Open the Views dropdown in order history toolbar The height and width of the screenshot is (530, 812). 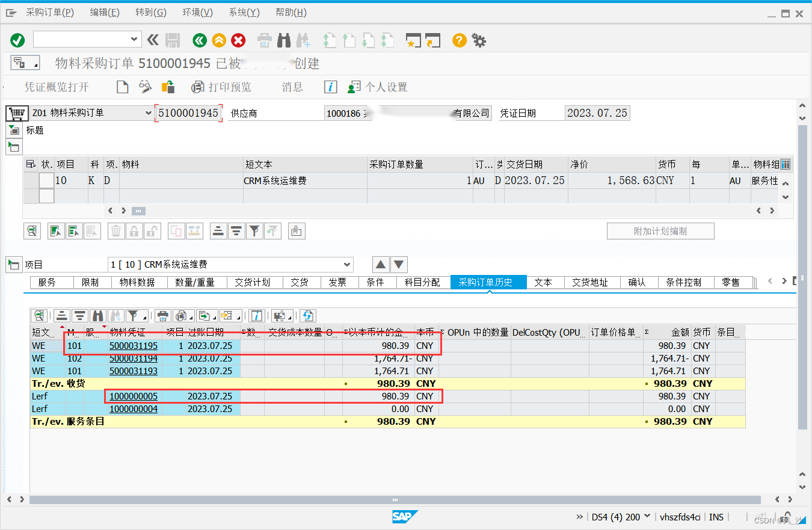(x=184, y=315)
